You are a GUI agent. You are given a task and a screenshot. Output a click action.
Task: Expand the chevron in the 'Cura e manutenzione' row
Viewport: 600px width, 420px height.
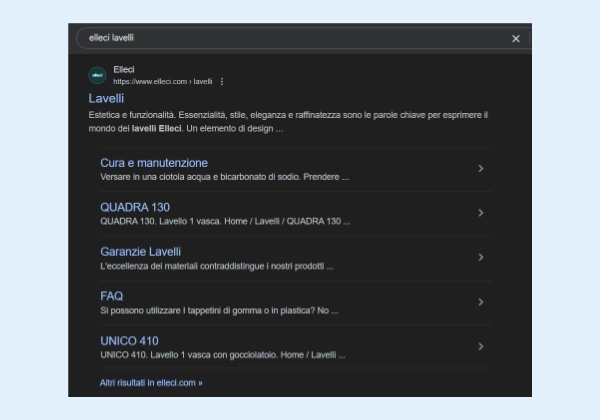click(x=481, y=169)
